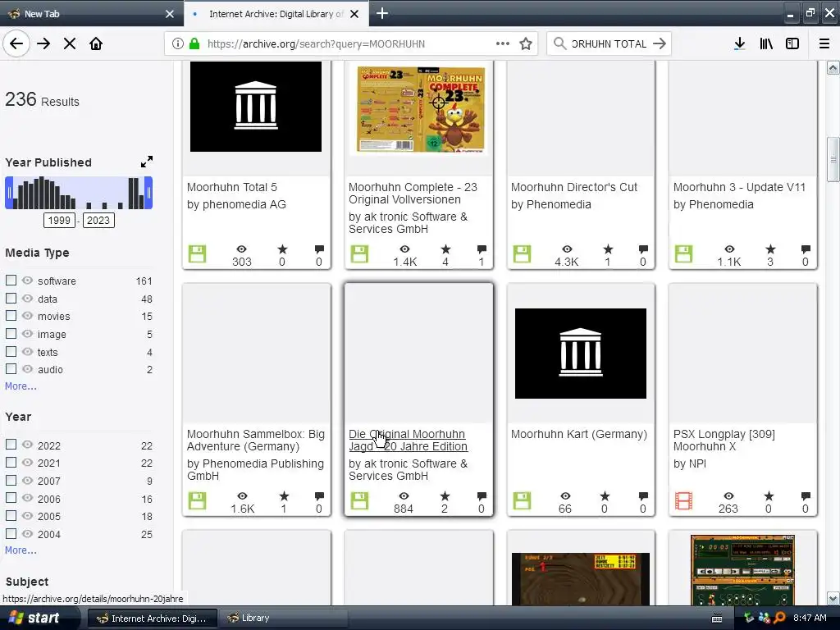Screen dimensions: 840x630
Task: Switch to the New Tab tab
Action: [91, 14]
